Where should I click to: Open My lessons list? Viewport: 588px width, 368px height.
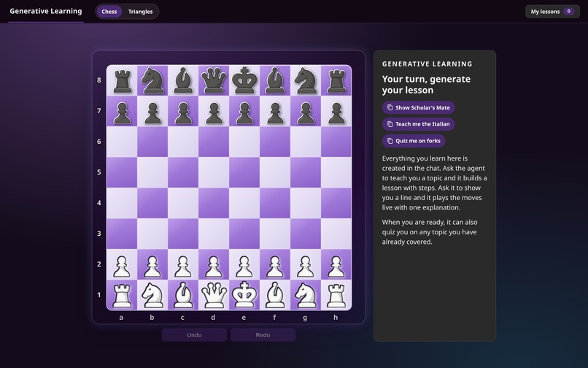pos(552,12)
